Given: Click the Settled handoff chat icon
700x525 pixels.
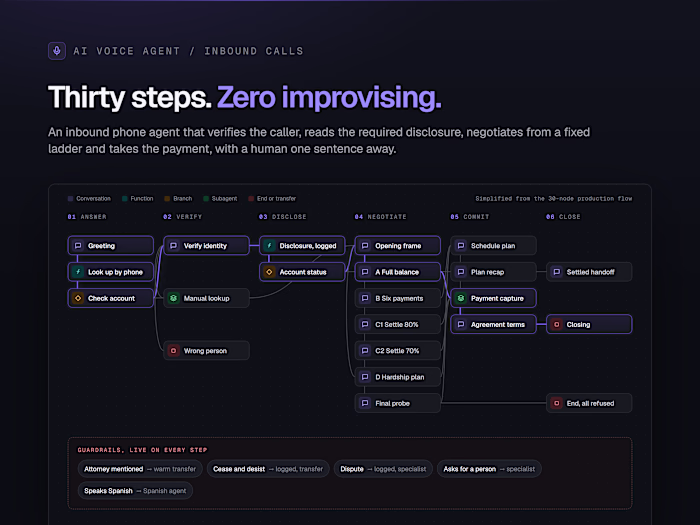Looking at the screenshot, I should tap(557, 272).
